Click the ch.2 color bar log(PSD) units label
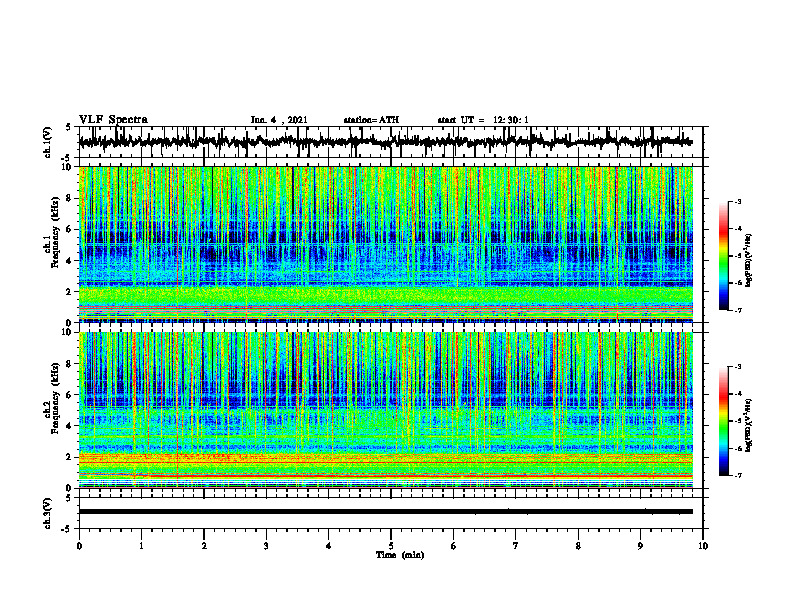792x612 pixels. point(748,425)
